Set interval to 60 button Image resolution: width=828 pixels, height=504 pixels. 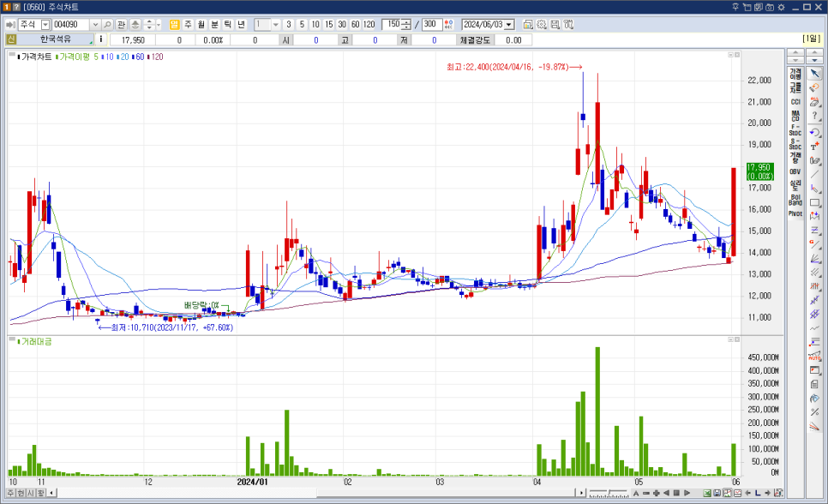[356, 24]
